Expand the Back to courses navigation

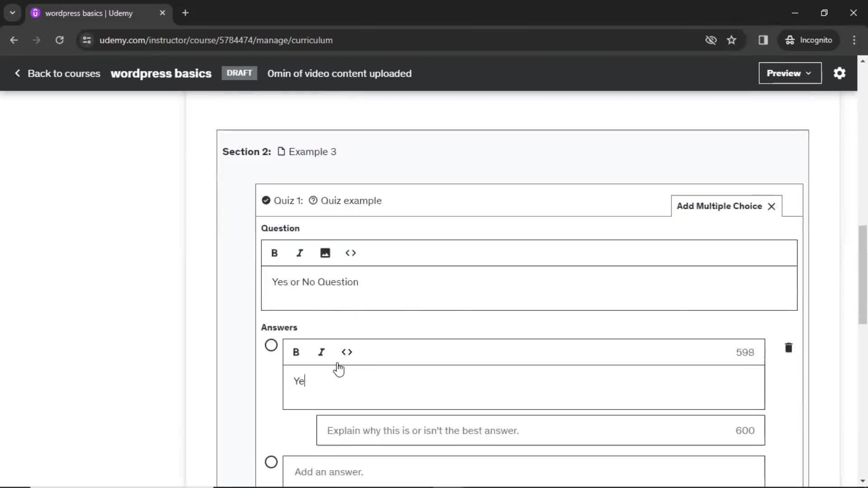coord(57,73)
